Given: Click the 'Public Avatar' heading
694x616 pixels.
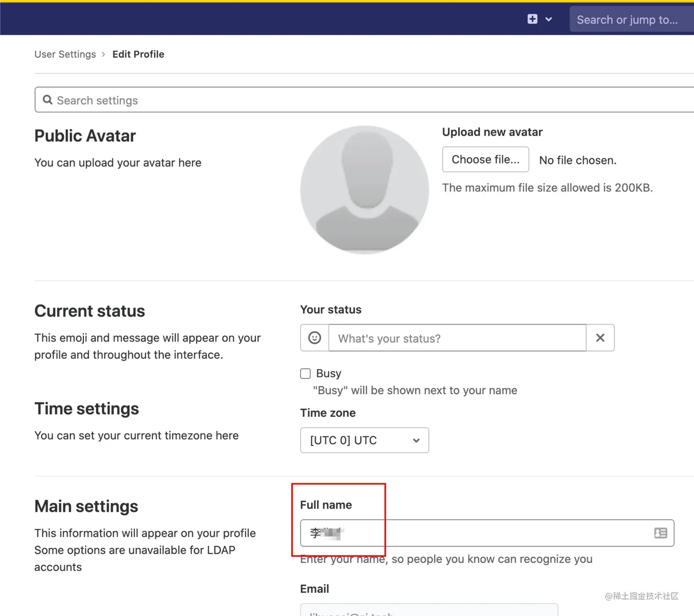Looking at the screenshot, I should [85, 136].
